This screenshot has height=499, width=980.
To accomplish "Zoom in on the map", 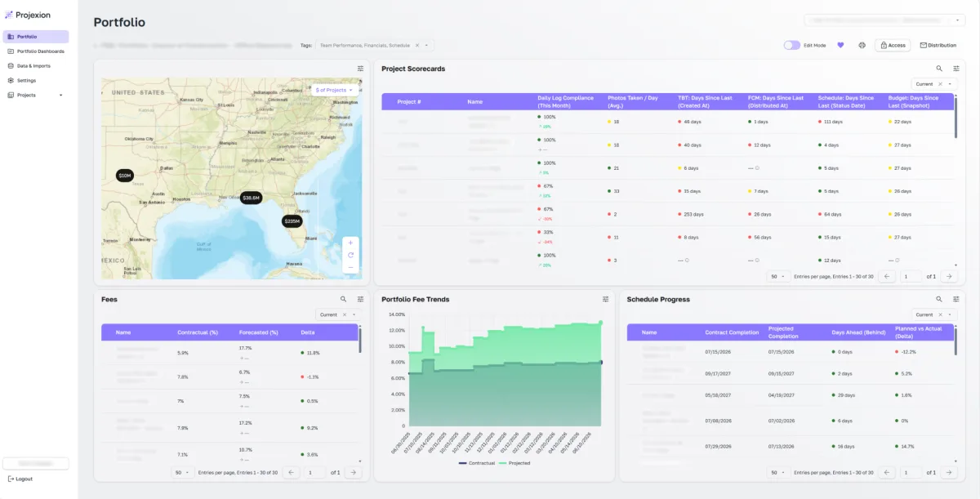I will (x=350, y=243).
